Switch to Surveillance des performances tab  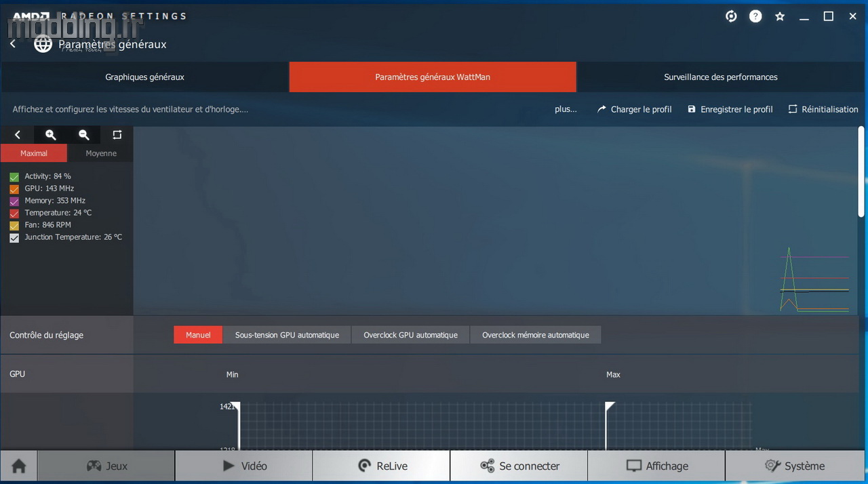[721, 77]
